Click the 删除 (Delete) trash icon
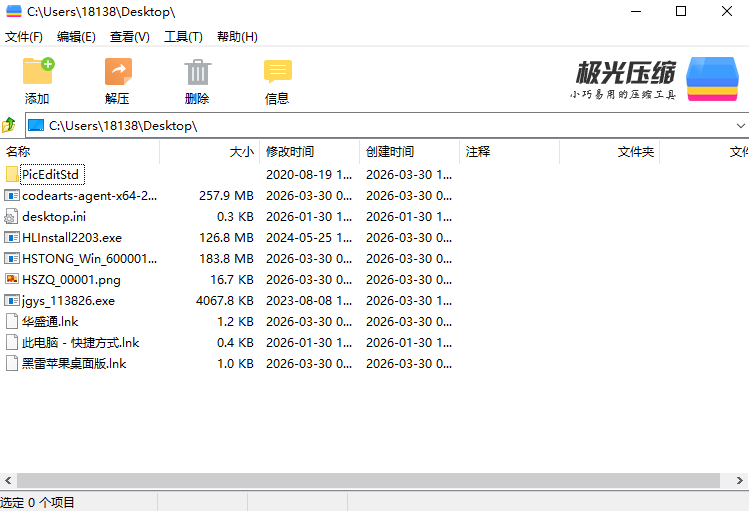Viewport: 749px width, 511px height. (x=198, y=72)
